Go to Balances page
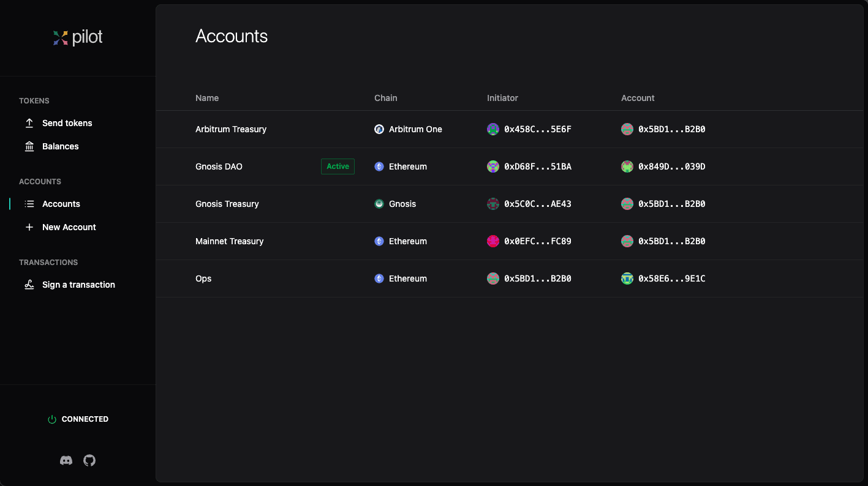 (x=60, y=146)
